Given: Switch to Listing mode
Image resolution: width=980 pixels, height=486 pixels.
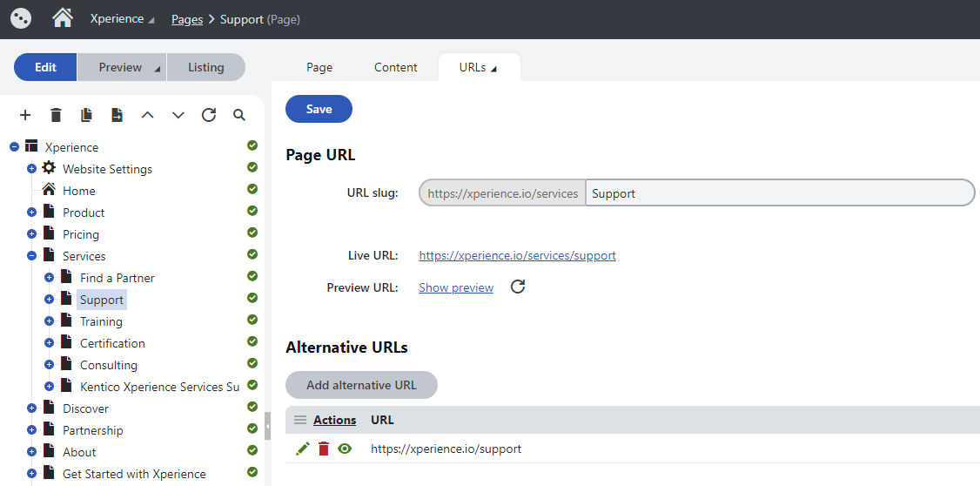Looking at the screenshot, I should tap(205, 67).
